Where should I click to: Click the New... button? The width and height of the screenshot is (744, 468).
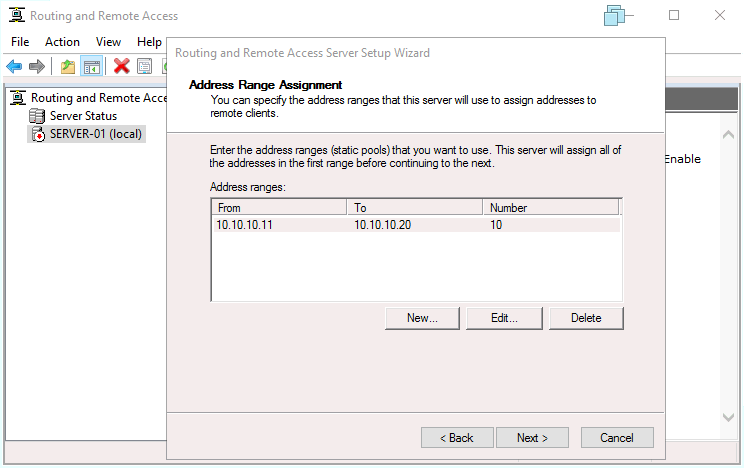point(422,318)
